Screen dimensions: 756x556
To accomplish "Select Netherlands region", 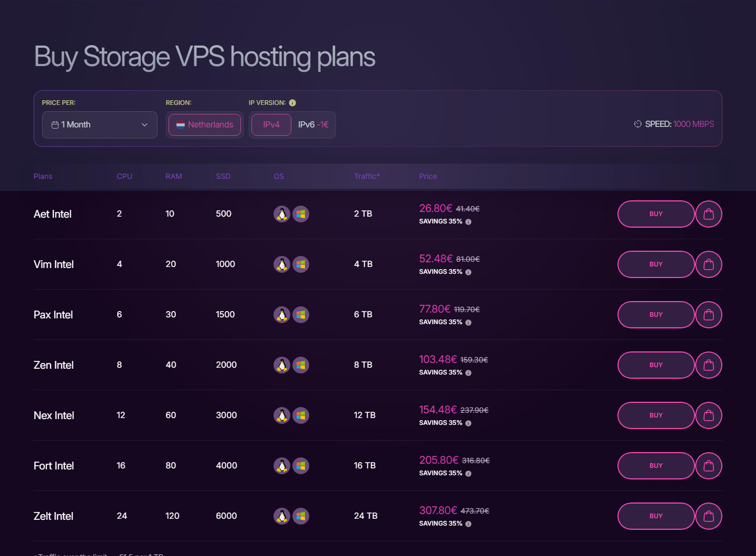I will point(205,125).
